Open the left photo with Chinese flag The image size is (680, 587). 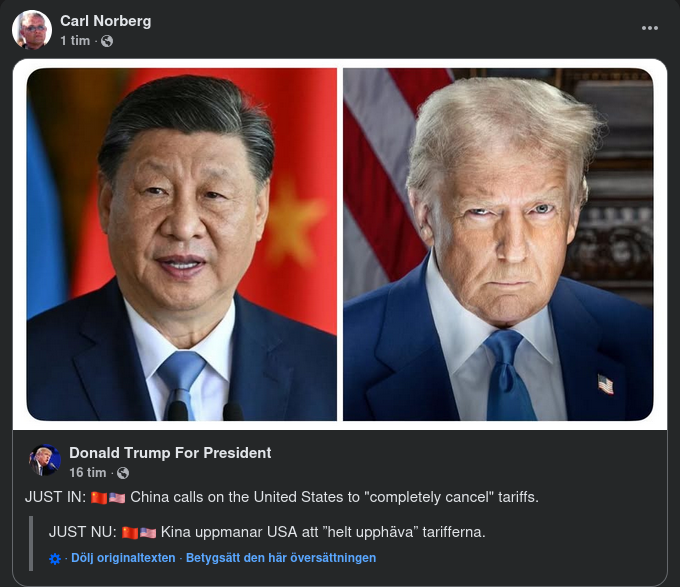(x=182, y=244)
